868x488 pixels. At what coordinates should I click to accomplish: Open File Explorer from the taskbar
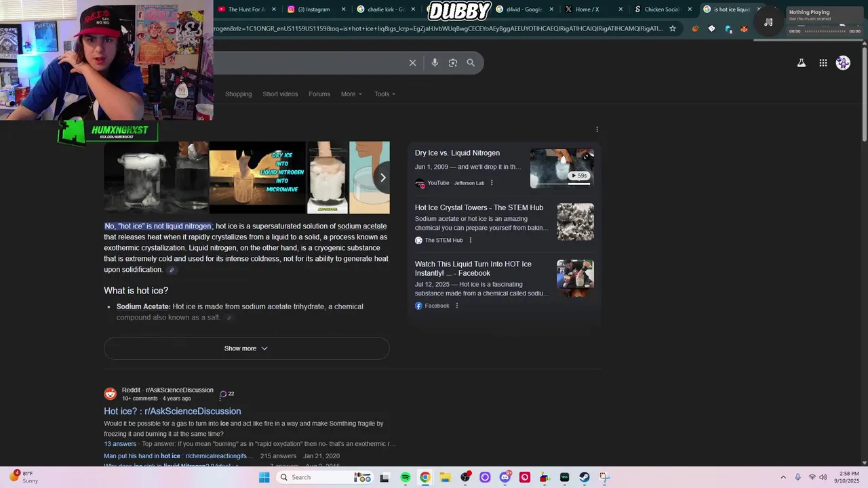(x=445, y=477)
